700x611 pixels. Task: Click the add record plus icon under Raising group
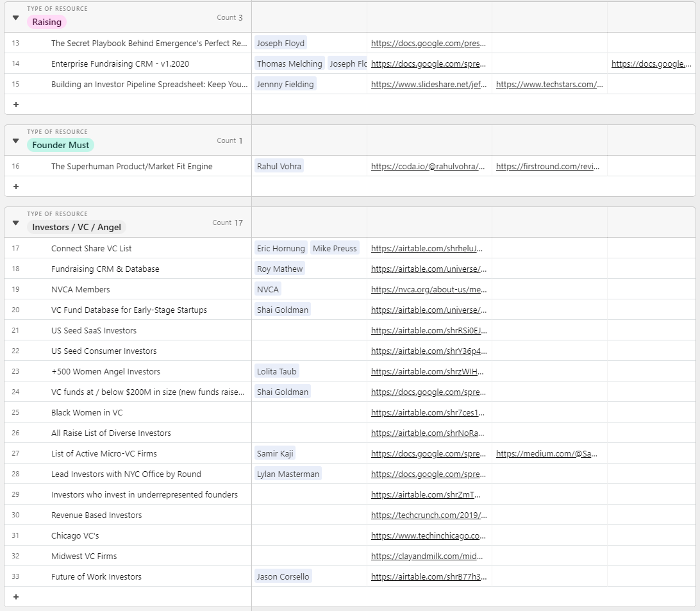point(15,104)
